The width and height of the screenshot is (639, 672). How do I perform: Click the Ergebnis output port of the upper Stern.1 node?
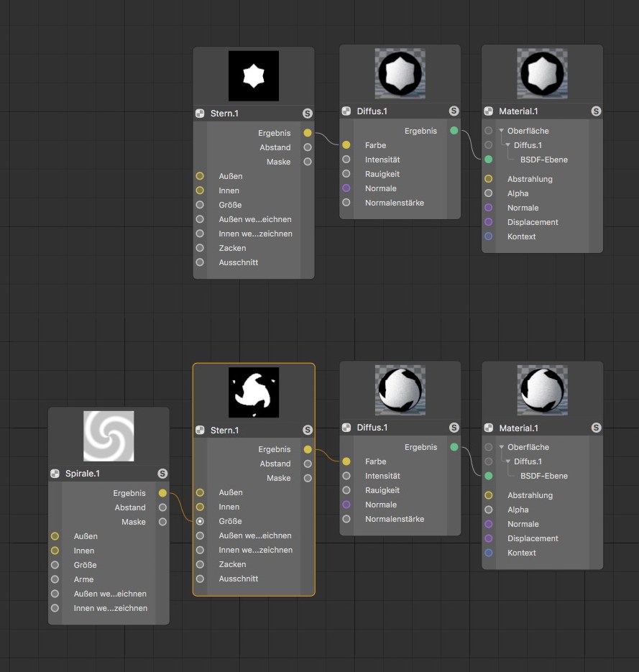coord(308,133)
